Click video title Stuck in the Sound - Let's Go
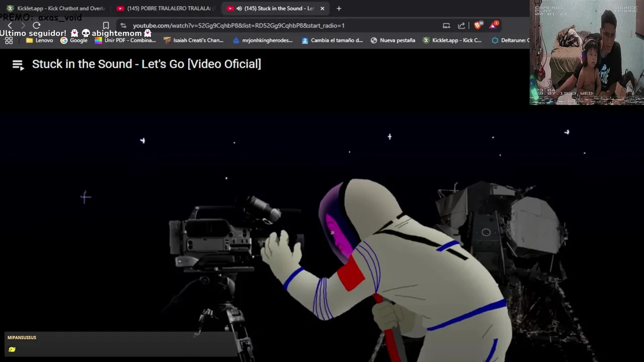Screen dimensions: 644x362 146,64
